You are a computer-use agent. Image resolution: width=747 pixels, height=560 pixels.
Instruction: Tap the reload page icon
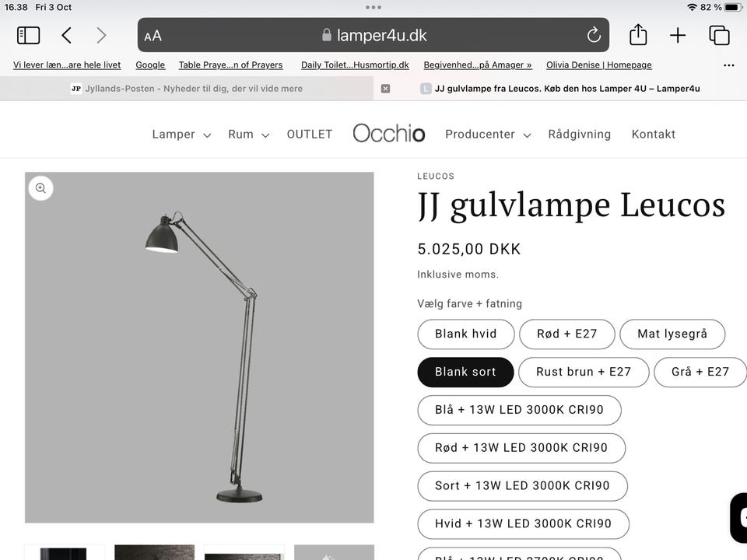(594, 35)
